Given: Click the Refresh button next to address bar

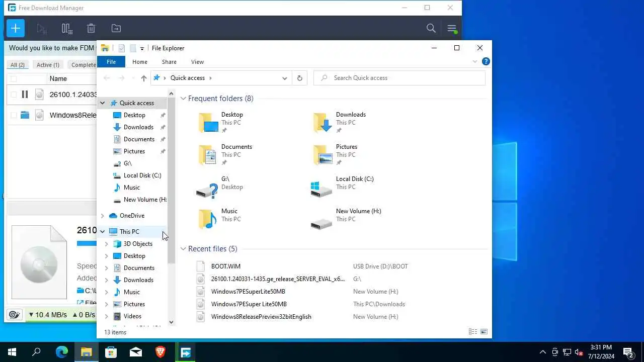Looking at the screenshot, I should coord(299,78).
